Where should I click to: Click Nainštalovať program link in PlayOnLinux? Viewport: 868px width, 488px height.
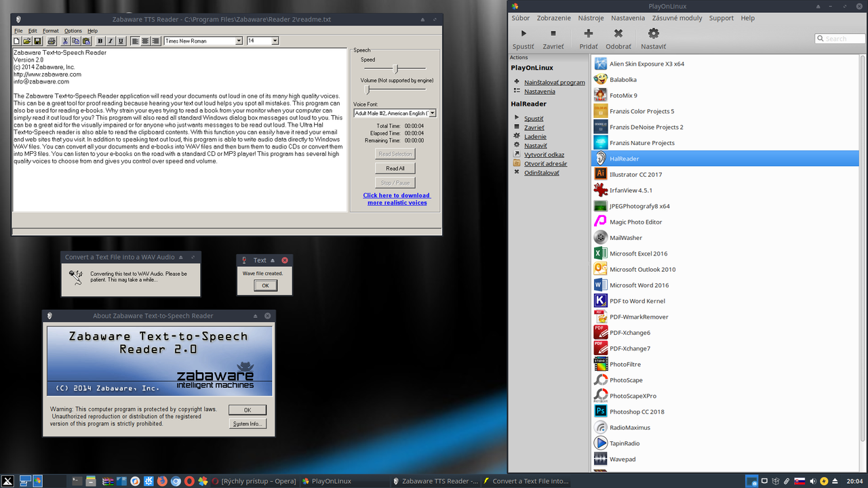(555, 82)
